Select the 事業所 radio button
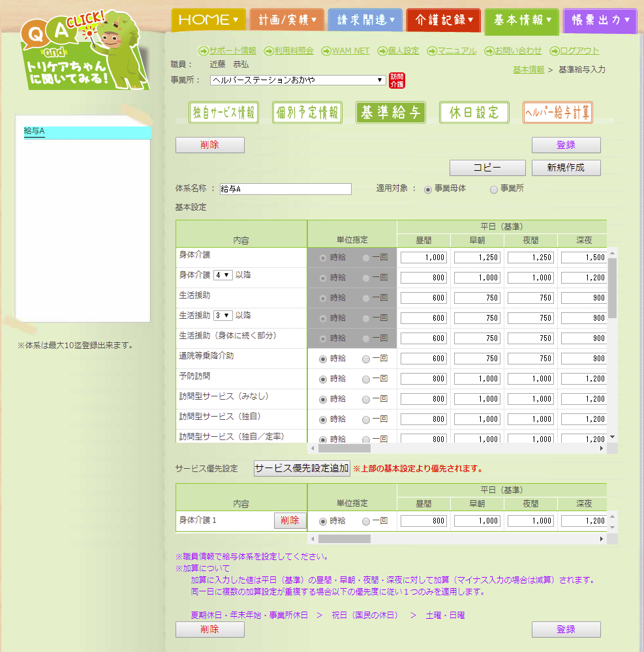 (494, 189)
